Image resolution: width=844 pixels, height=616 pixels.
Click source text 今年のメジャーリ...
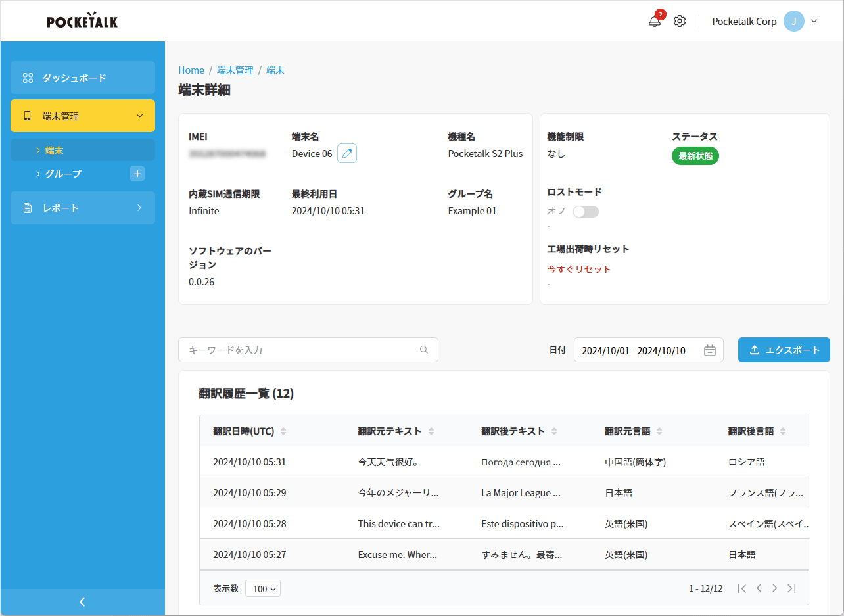click(398, 493)
